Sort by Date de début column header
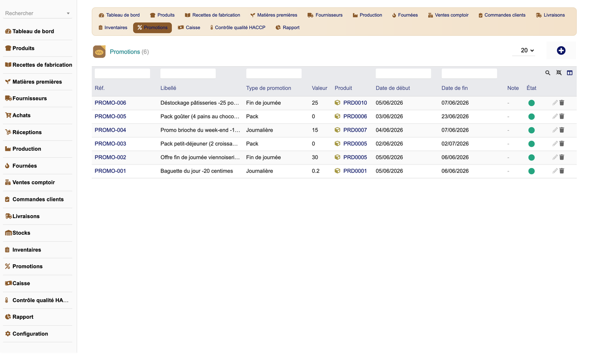This screenshot has width=590, height=364. [392, 88]
